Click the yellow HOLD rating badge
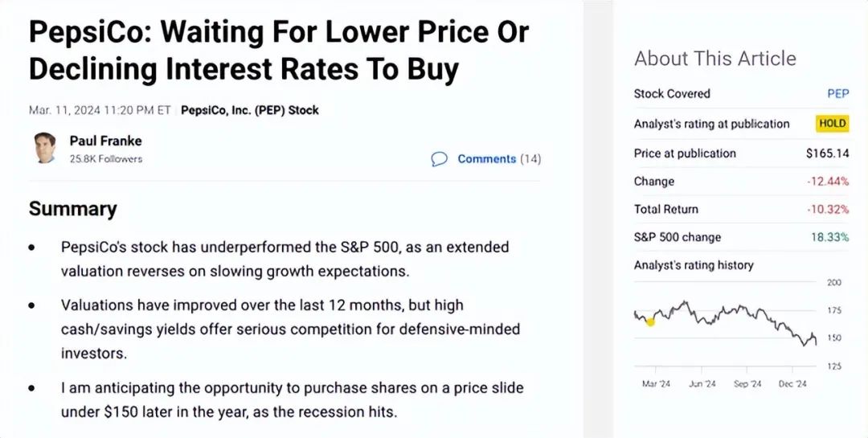Viewport: 868px width, 438px height. click(x=832, y=124)
